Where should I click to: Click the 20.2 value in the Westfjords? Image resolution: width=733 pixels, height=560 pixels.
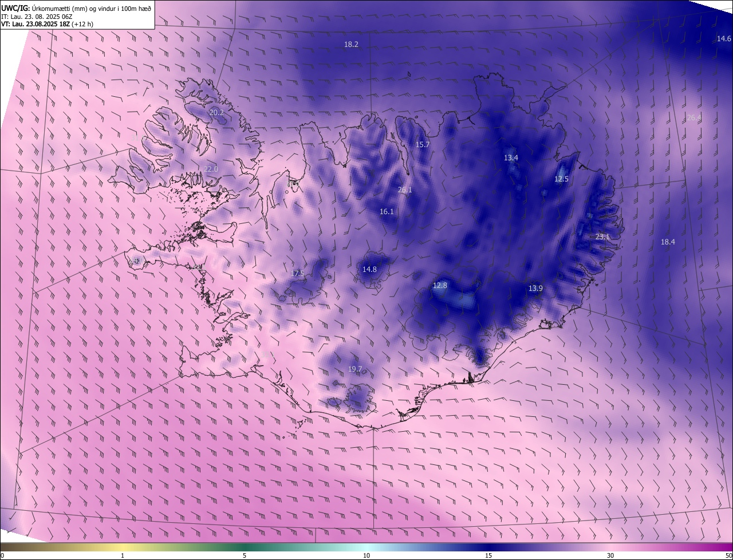216,113
